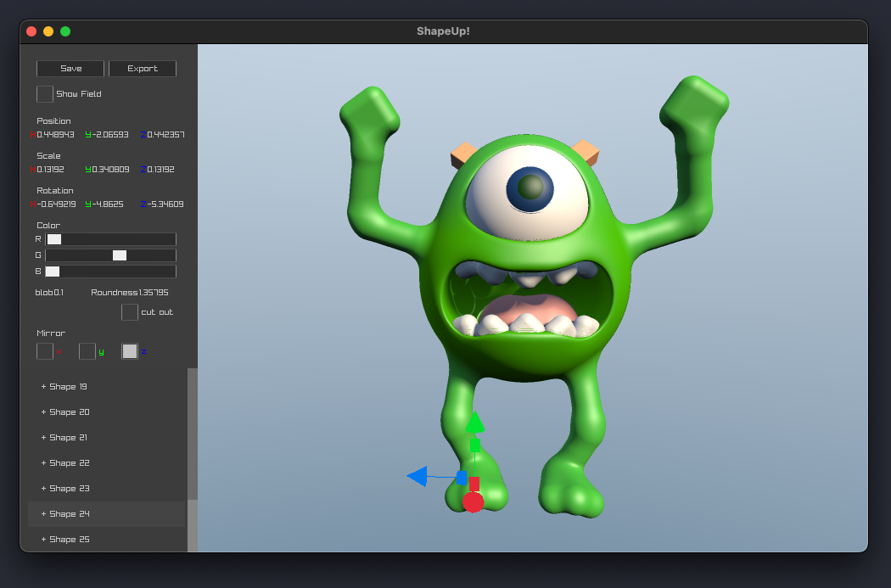Click the G color slider
891x588 pixels.
pos(110,255)
